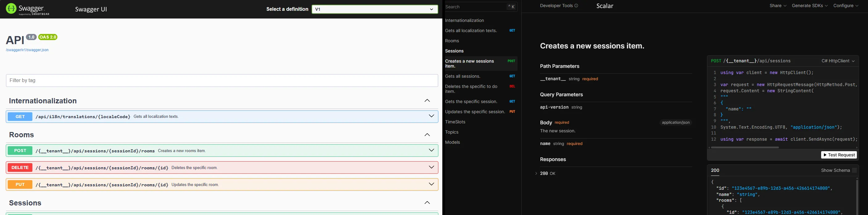Click the __tenant__ path parameter name
Screen dimensions: 868x215
(x=553, y=79)
